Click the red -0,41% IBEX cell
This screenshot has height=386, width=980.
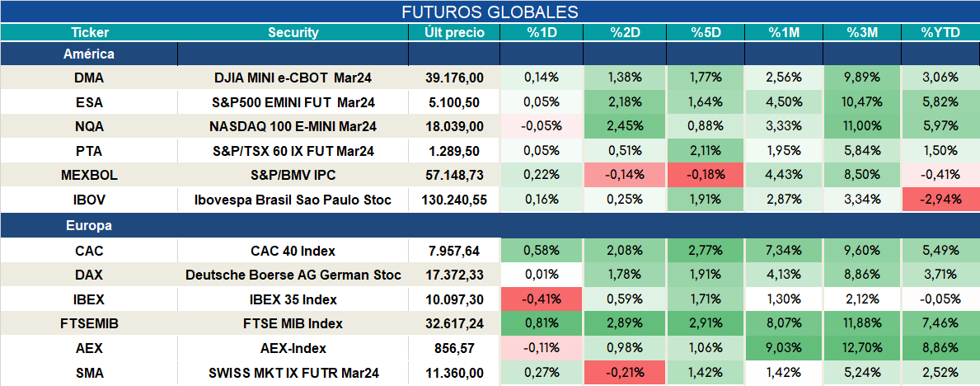pyautogui.click(x=542, y=299)
